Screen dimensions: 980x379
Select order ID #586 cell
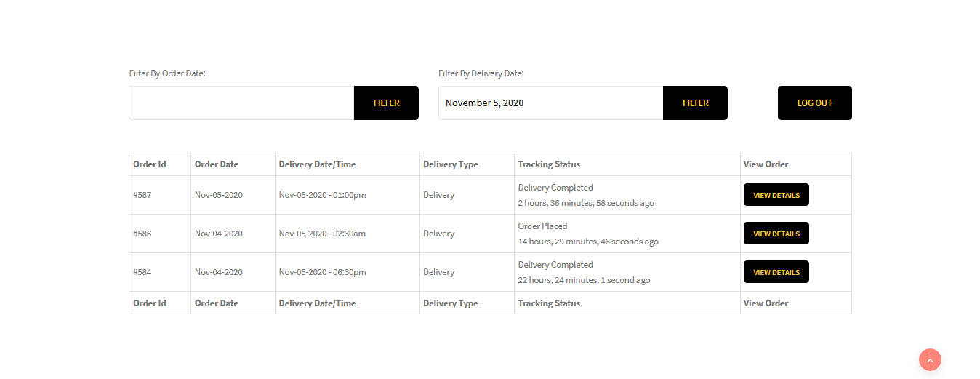tap(142, 234)
